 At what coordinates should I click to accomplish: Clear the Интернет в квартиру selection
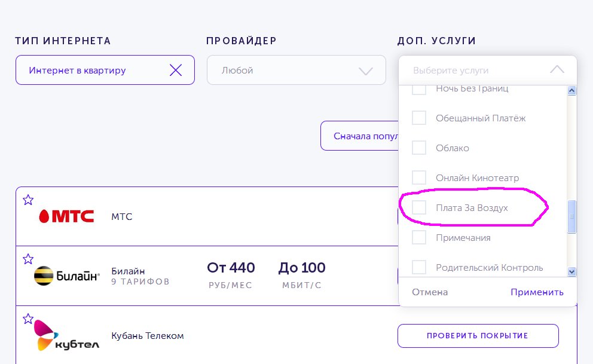(x=176, y=71)
